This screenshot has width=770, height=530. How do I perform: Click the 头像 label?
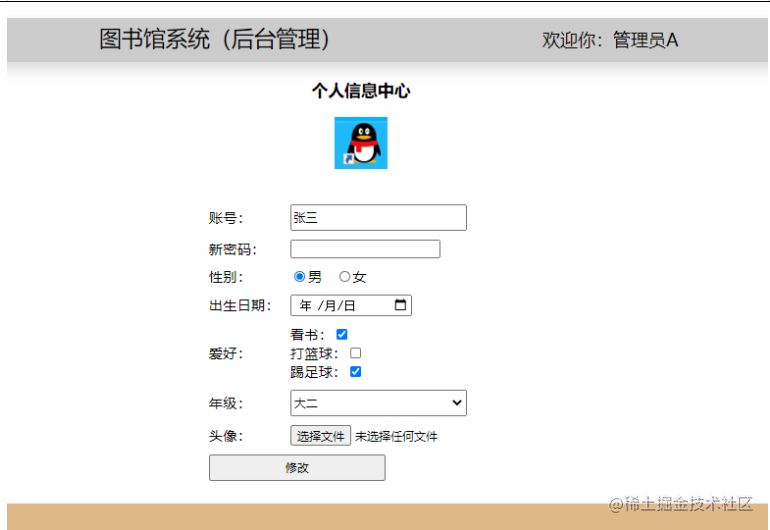[x=226, y=436]
